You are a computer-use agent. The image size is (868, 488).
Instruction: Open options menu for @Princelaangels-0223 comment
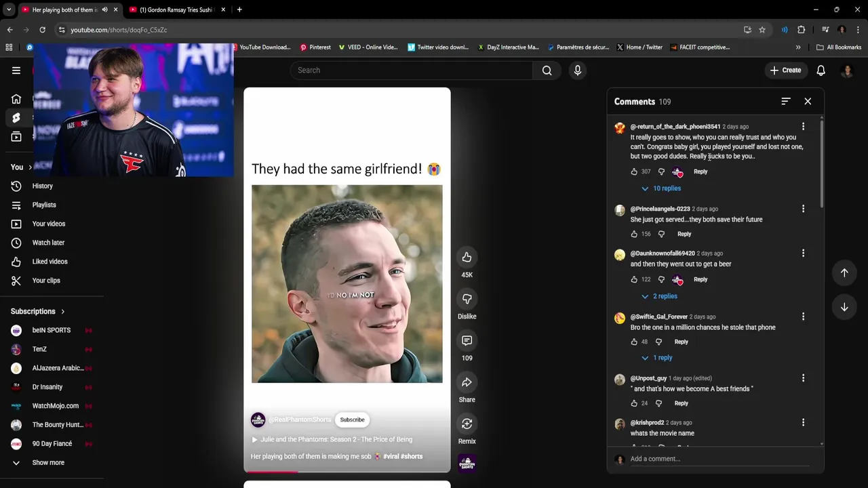[x=803, y=209]
